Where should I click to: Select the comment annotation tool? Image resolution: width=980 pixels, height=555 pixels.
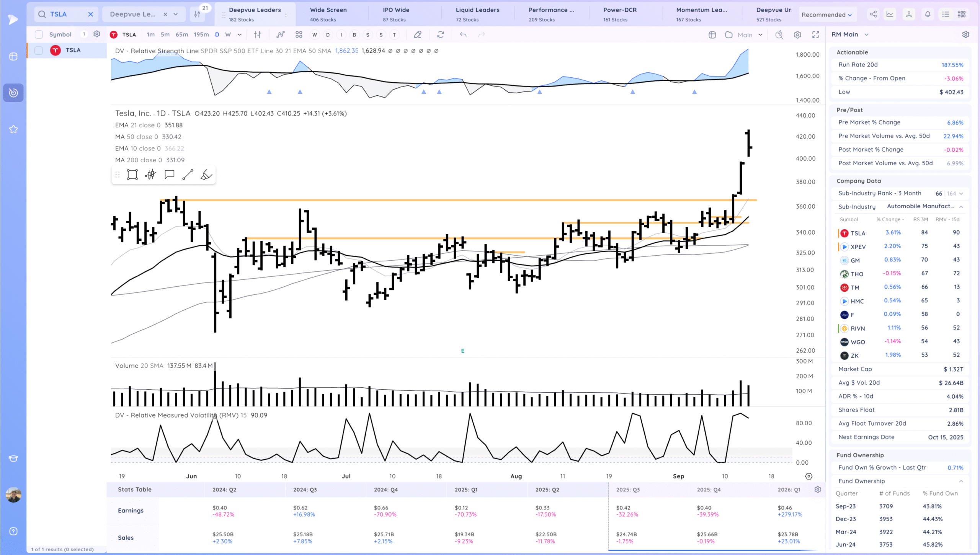tap(169, 175)
